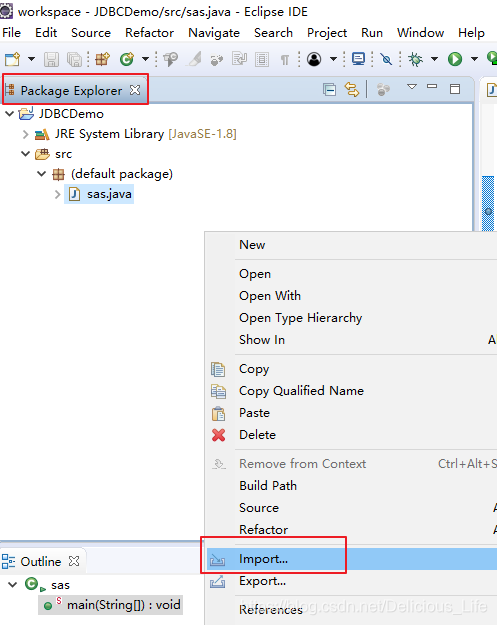Open dropdown next to New Java Class

[145, 59]
